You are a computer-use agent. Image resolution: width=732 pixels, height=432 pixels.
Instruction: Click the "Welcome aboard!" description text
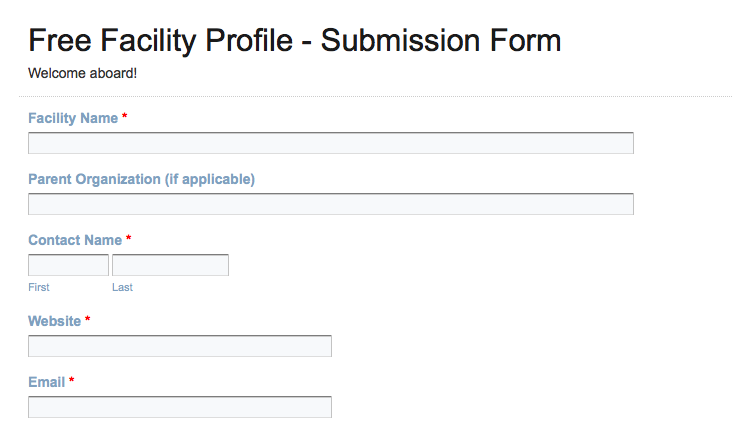(82, 73)
